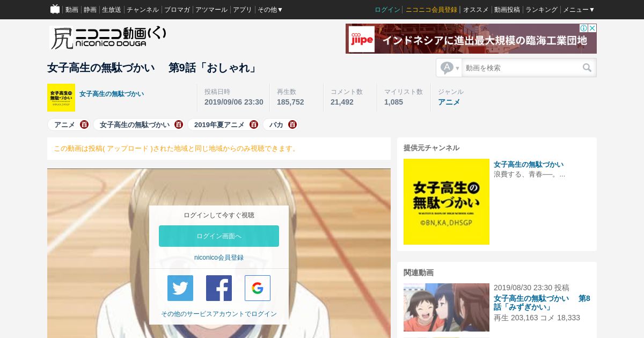Click the ログイン画面へ button
This screenshot has height=338, width=644.
219,236
